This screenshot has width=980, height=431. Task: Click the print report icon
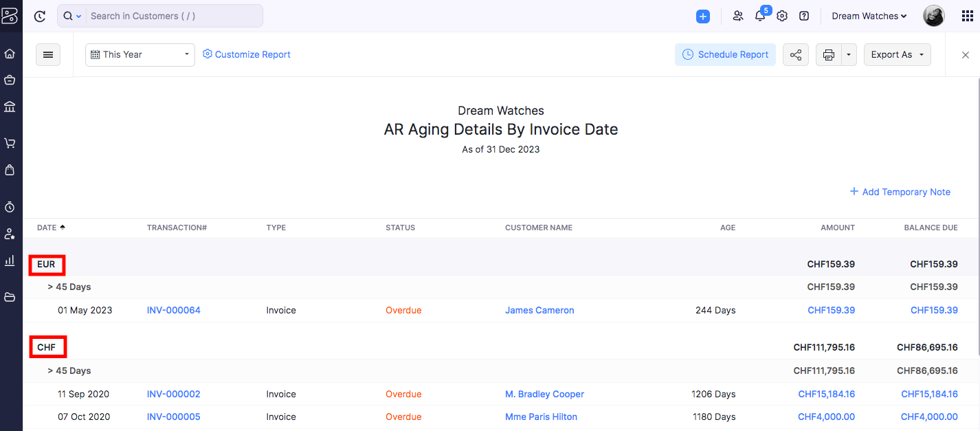(829, 55)
